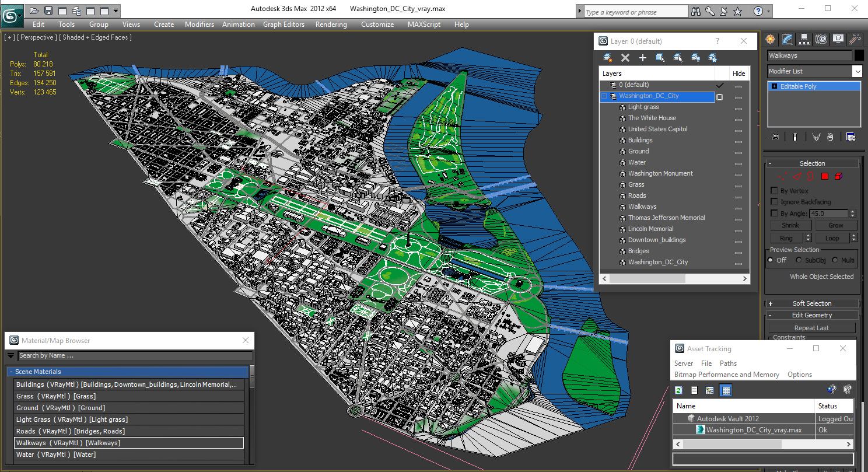868x472 pixels.
Task: Click Make Unique icon under modifier stack
Action: pos(815,137)
